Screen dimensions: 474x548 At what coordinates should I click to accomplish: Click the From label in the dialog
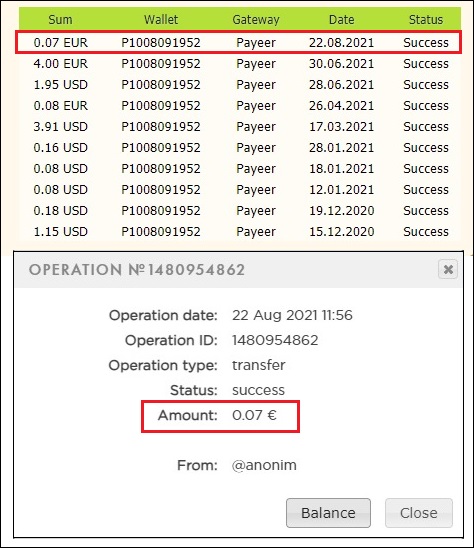197,465
